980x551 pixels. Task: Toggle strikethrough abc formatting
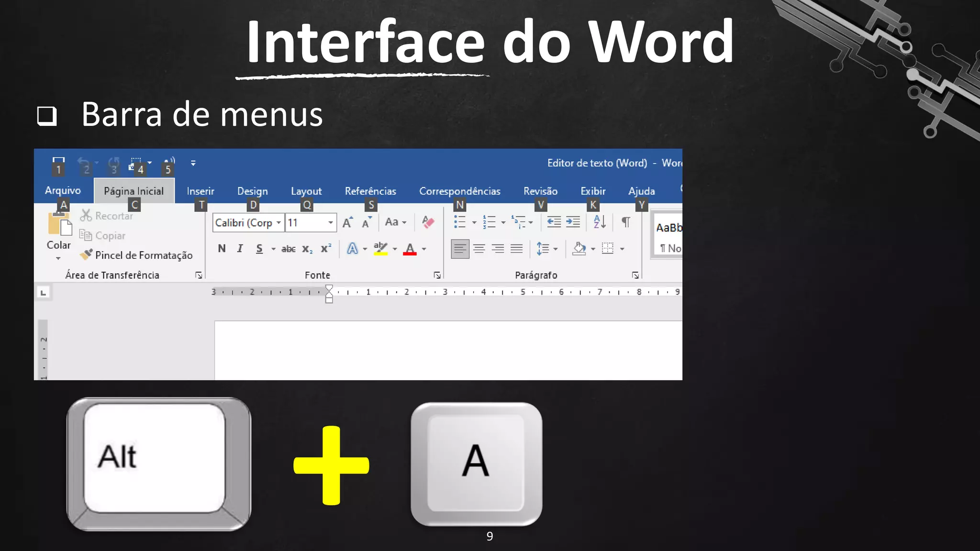pyautogui.click(x=289, y=249)
